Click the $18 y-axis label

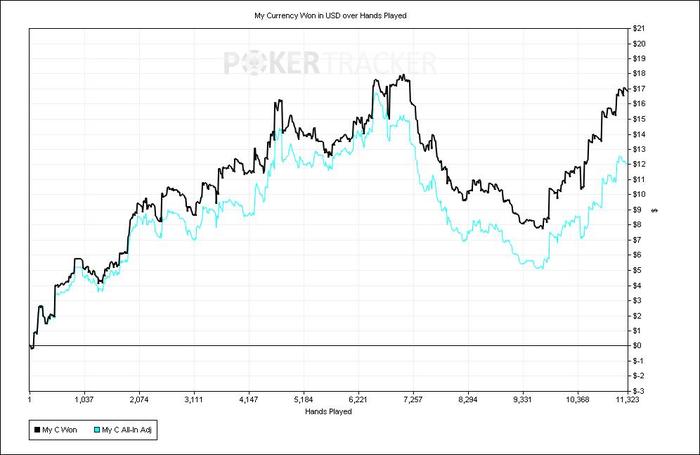[x=639, y=74]
